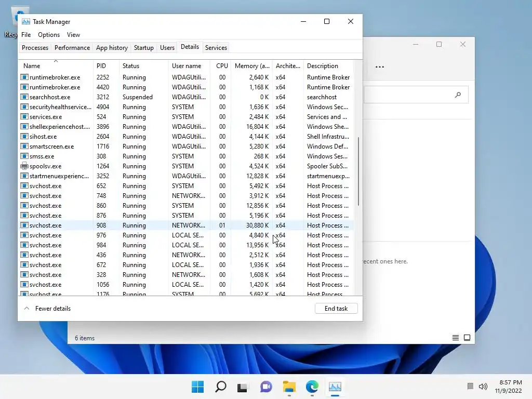This screenshot has height=399, width=532.
Task: Select the spoolsv.exe process row
Action: tap(186, 166)
